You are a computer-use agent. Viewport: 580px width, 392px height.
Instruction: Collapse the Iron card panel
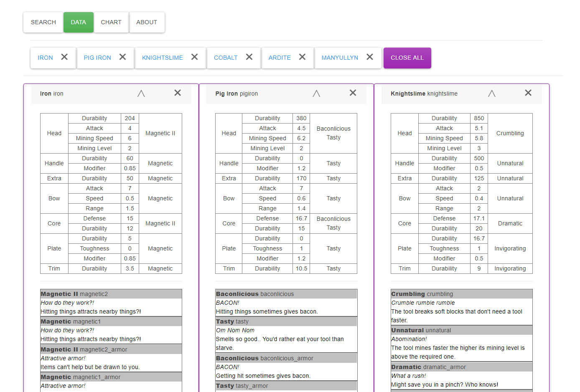[141, 94]
